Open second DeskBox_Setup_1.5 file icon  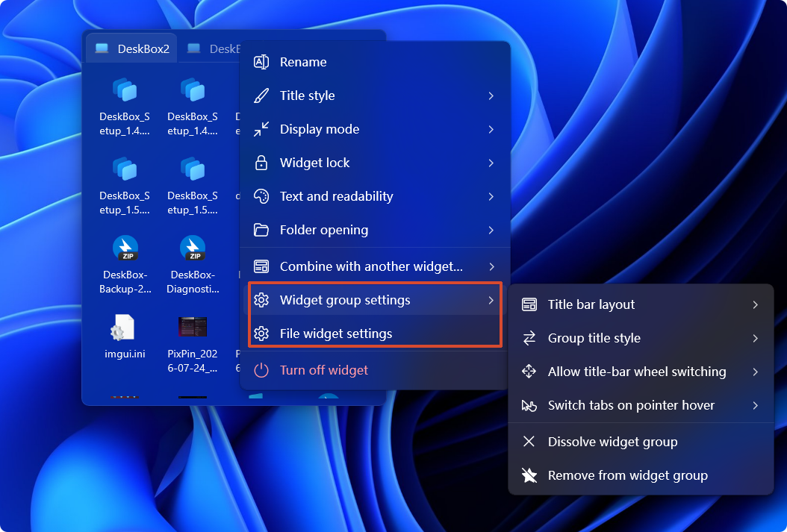point(193,169)
